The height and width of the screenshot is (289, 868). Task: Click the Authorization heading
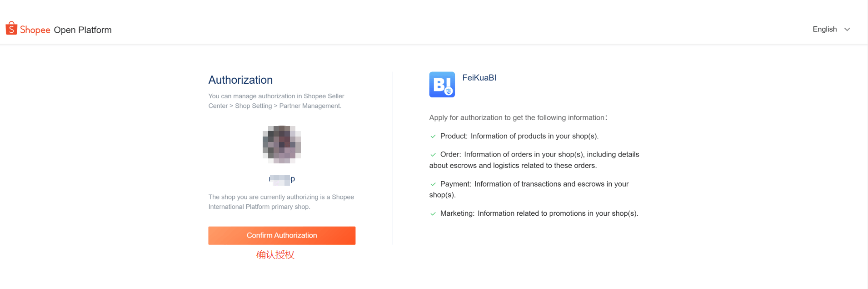click(x=240, y=80)
